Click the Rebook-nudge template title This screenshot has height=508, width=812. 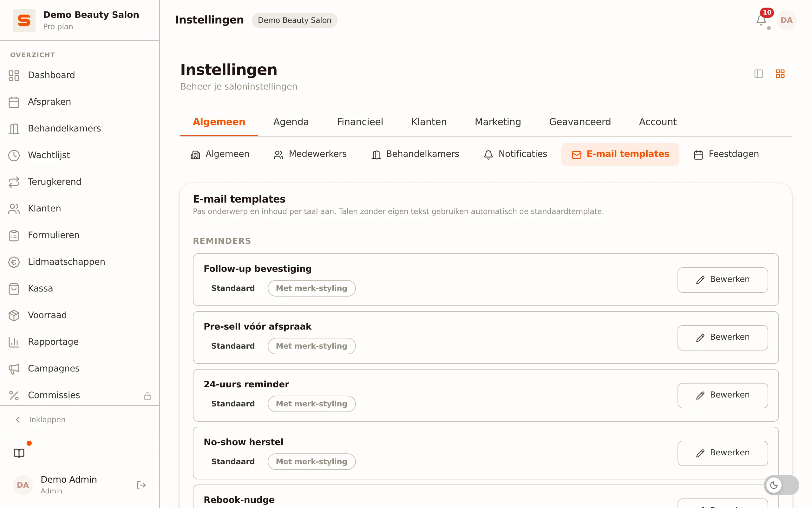click(x=239, y=500)
